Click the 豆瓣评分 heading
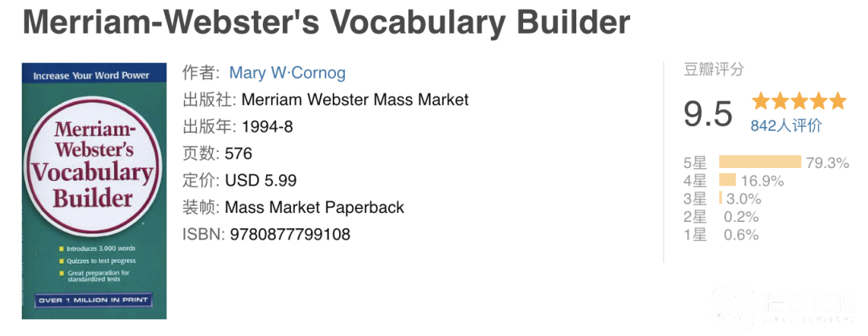868x336 pixels. point(714,70)
